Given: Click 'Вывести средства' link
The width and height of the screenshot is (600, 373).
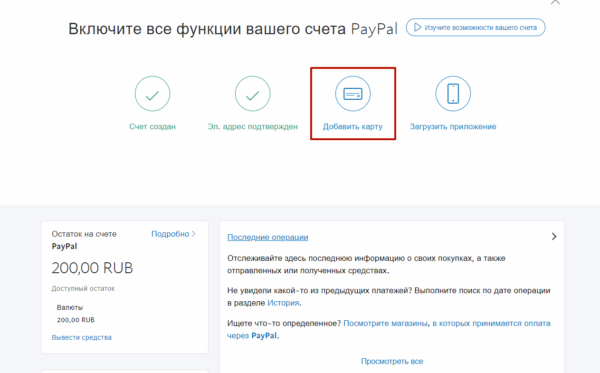Looking at the screenshot, I should click(82, 337).
